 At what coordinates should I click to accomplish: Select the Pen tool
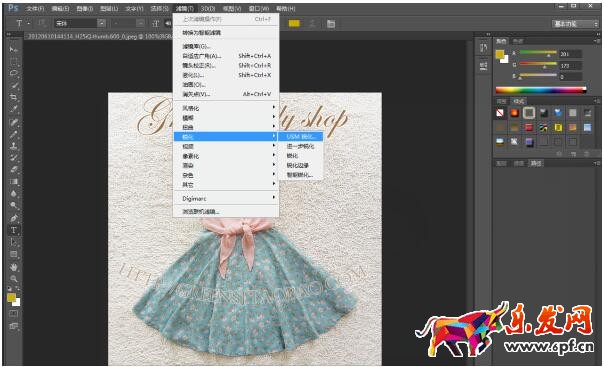point(13,218)
